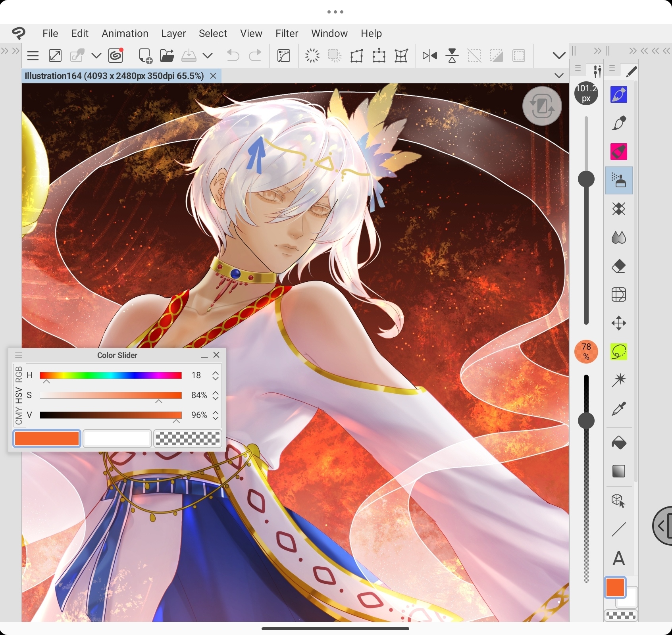Screen dimensions: 672x635
Task: Select the Lasso selection tool
Action: 619,352
